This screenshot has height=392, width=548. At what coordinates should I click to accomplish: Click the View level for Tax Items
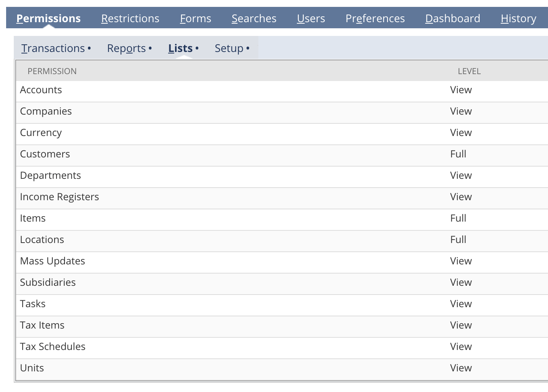pos(461,325)
